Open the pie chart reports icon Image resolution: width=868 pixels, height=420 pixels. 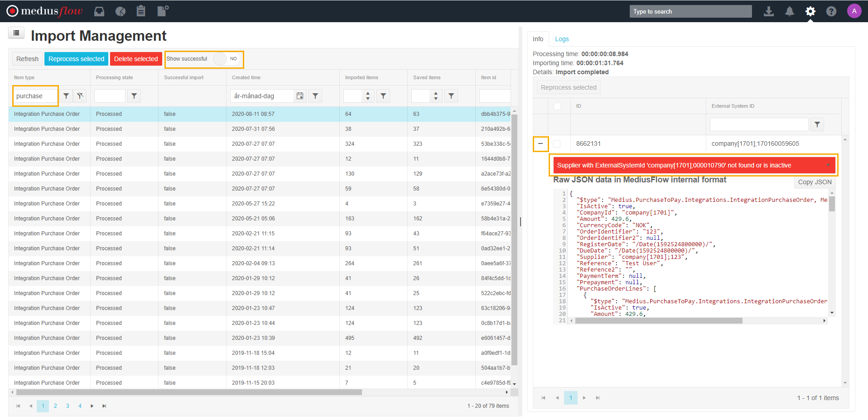[120, 11]
